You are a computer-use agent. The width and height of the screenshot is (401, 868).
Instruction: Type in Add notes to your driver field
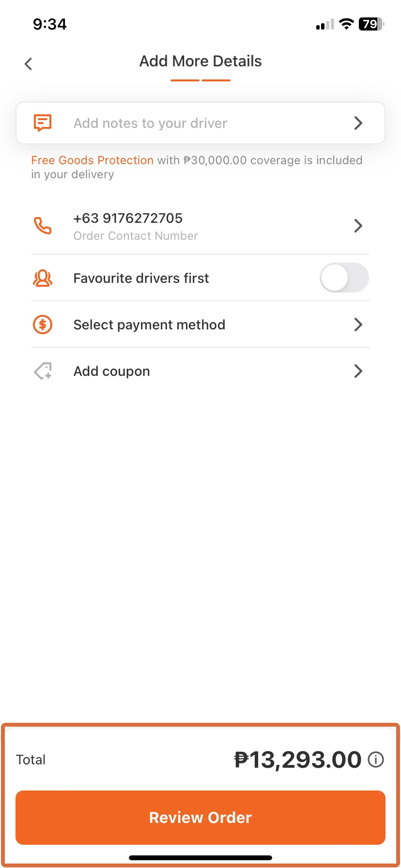coord(150,123)
